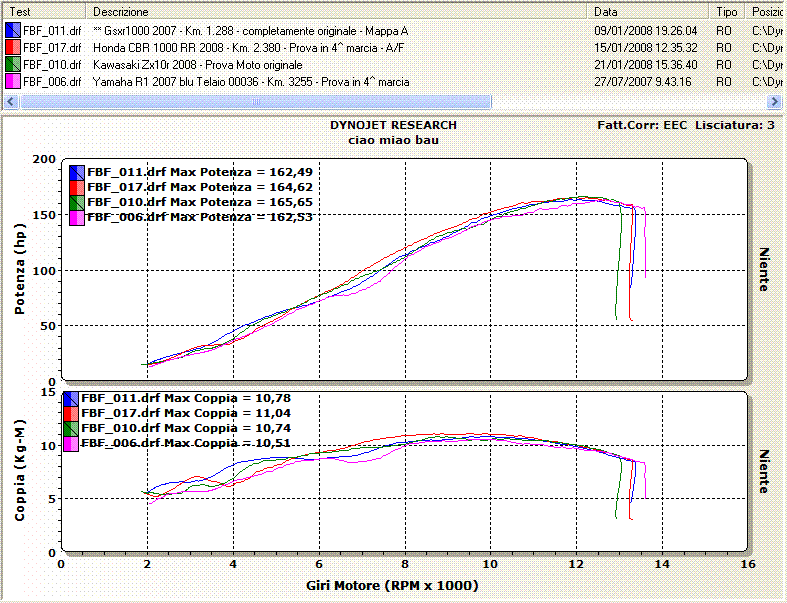Click legend entry Max Potenza = 164,62
The width and height of the screenshot is (787, 603).
click(200, 187)
